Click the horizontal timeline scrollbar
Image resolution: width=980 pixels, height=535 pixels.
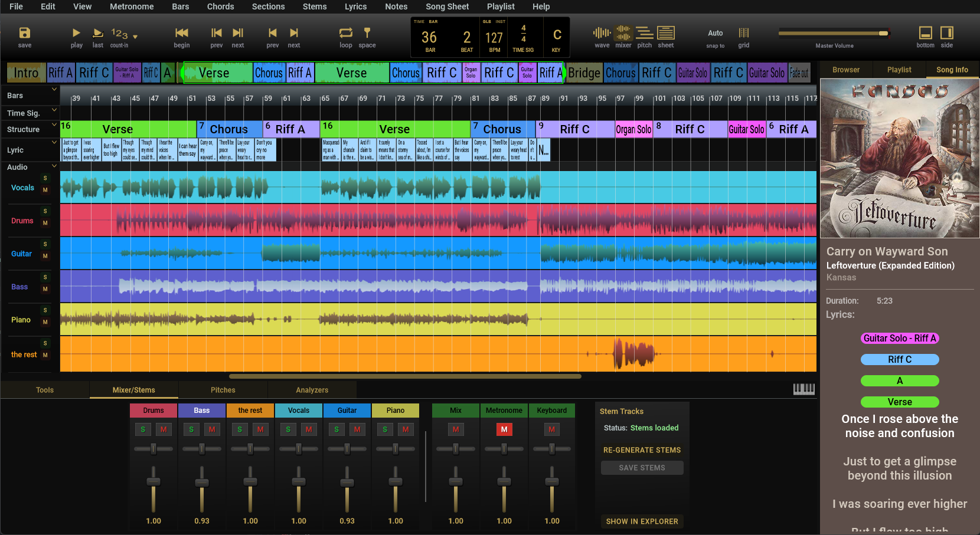[405, 376]
